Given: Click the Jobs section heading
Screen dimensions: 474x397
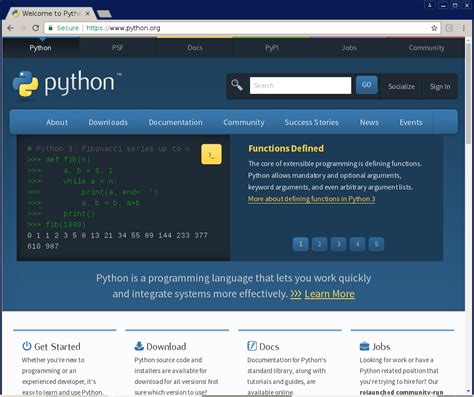Looking at the screenshot, I should [381, 347].
